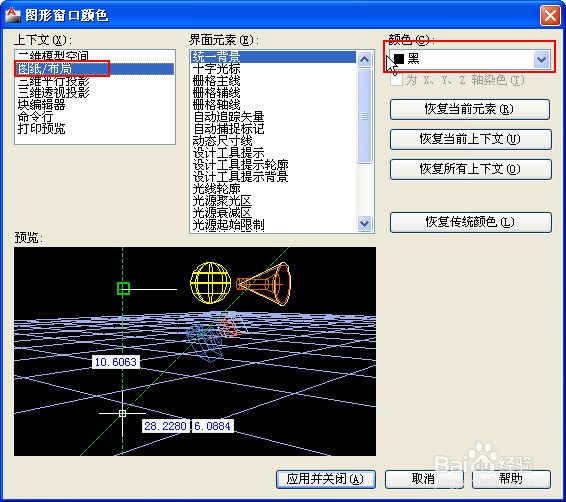Close the 图形窗口颜色 dialog

pos(550,16)
